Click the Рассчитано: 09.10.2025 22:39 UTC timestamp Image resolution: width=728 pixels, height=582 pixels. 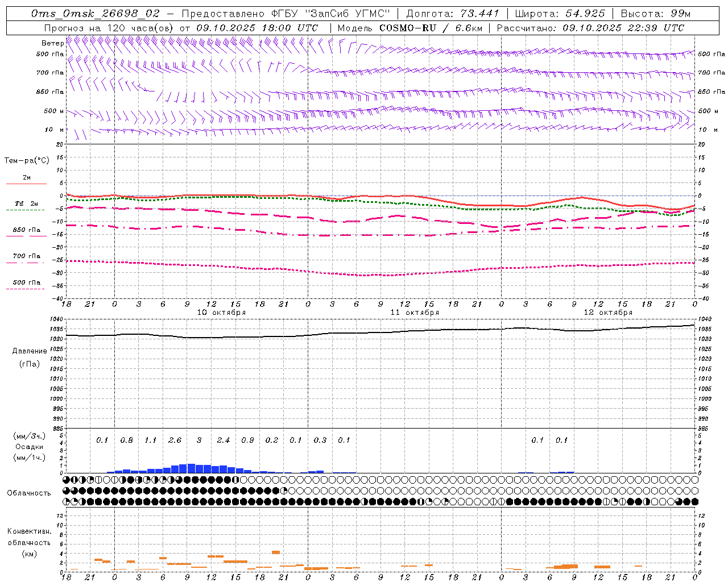tap(590, 28)
